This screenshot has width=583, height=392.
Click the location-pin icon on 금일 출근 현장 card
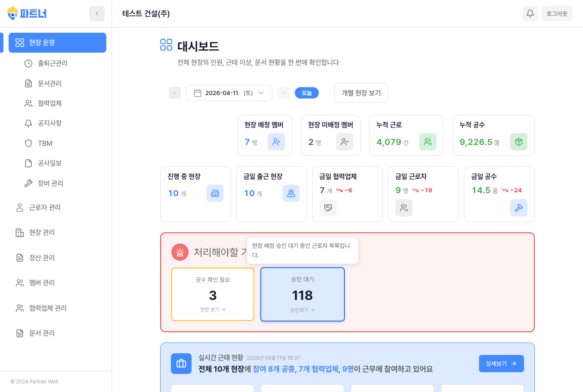(x=291, y=193)
